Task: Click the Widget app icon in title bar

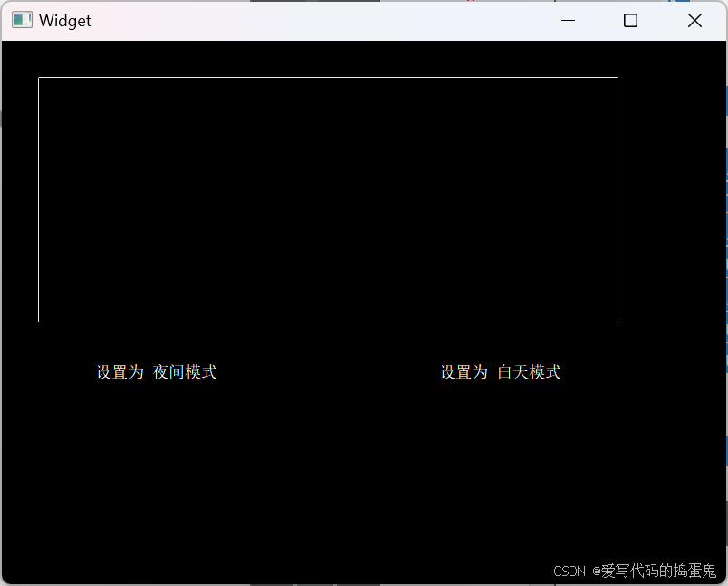Action: coord(22,21)
